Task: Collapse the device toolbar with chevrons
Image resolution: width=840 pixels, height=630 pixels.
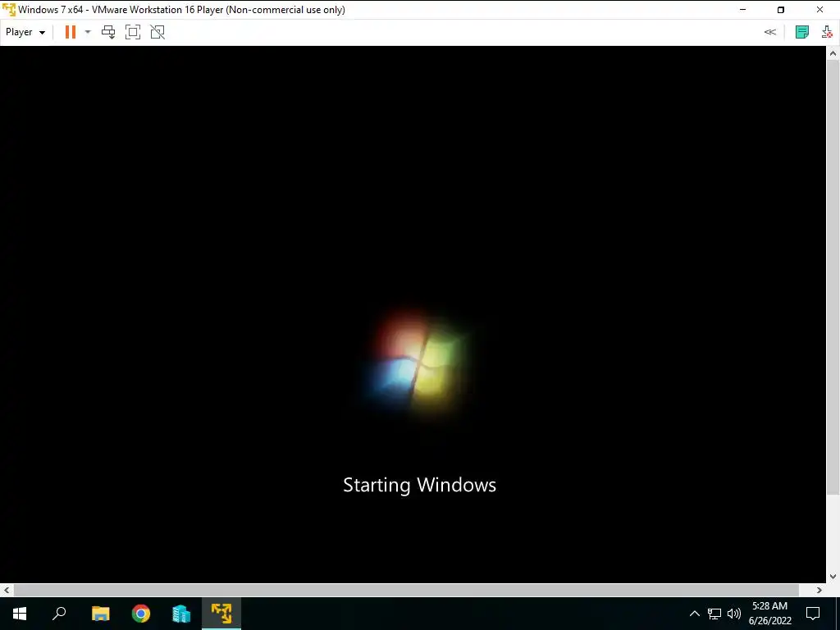Action: tap(769, 32)
